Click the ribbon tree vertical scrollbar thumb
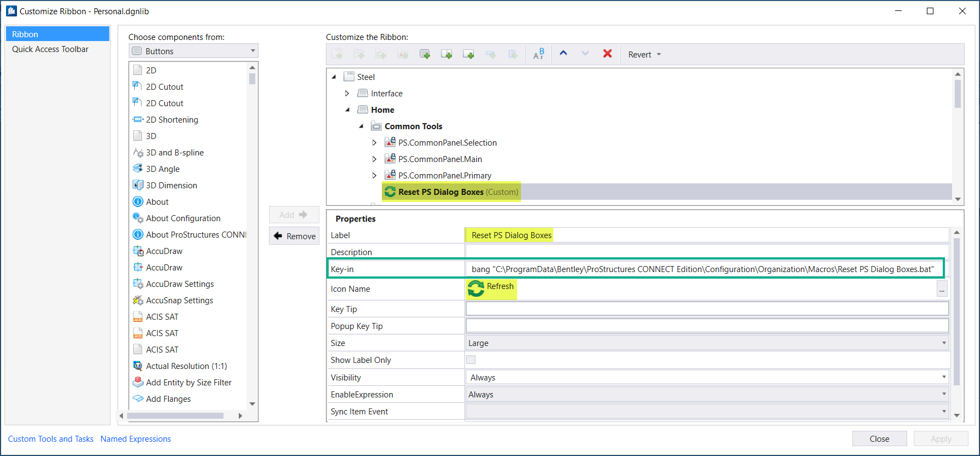The height and width of the screenshot is (456, 980). (x=958, y=94)
